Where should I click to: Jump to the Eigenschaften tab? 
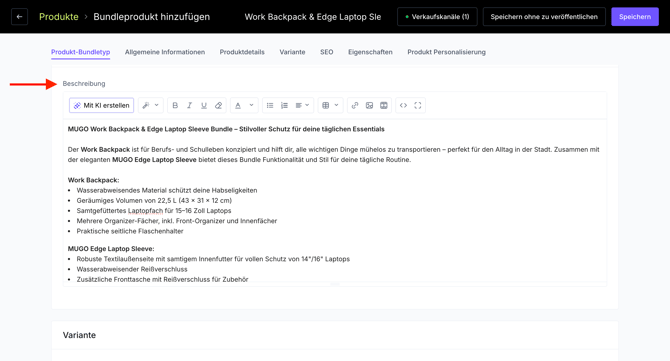370,52
